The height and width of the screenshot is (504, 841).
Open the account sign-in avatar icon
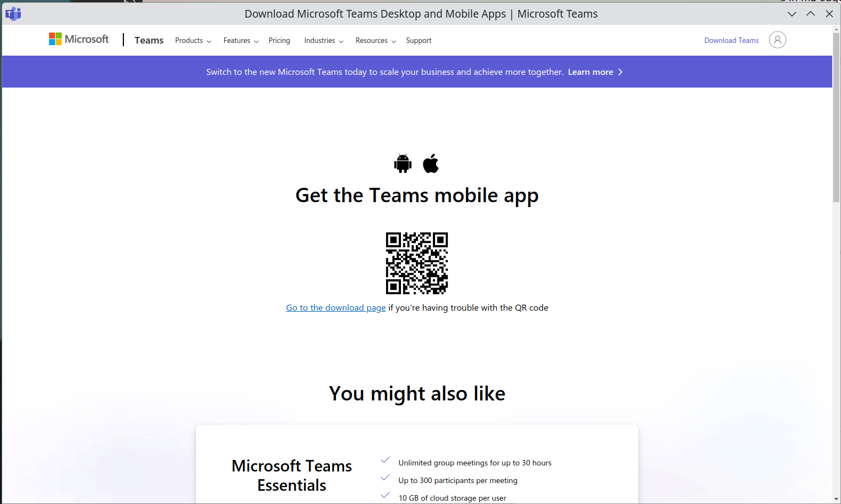(x=777, y=40)
